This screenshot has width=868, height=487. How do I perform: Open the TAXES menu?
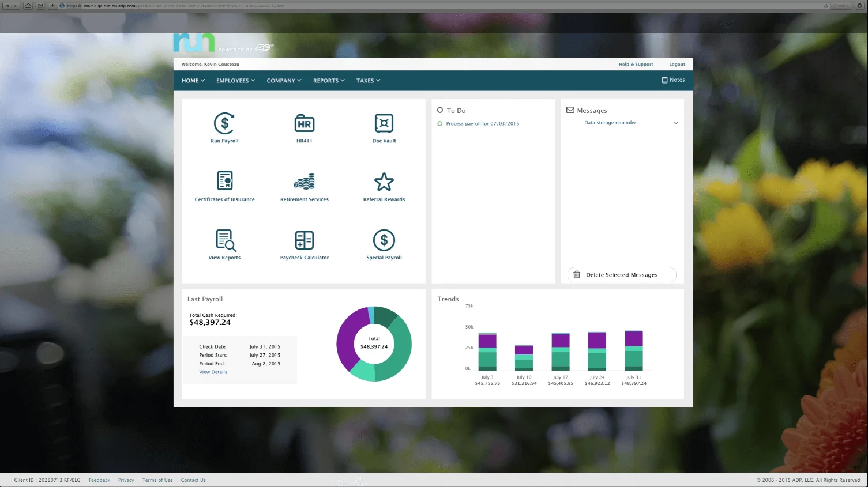click(x=368, y=81)
